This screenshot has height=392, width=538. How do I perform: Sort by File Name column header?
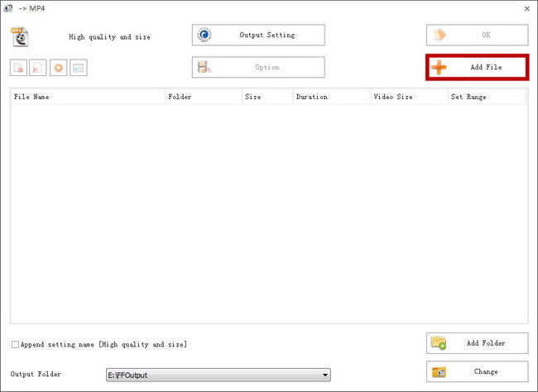pyautogui.click(x=88, y=97)
